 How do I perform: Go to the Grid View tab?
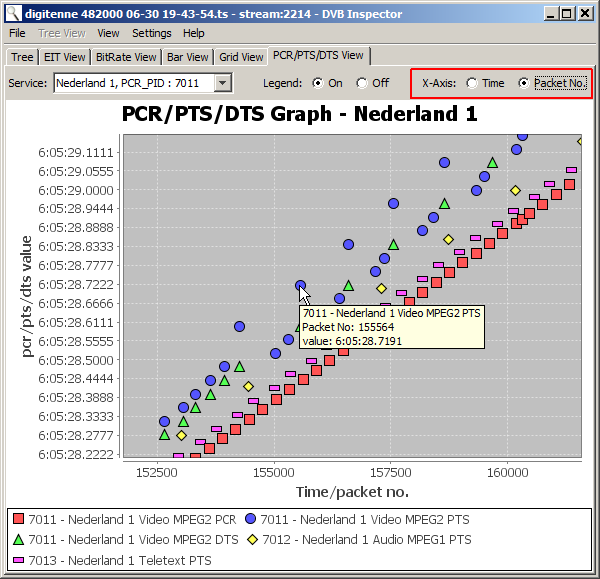(x=241, y=57)
